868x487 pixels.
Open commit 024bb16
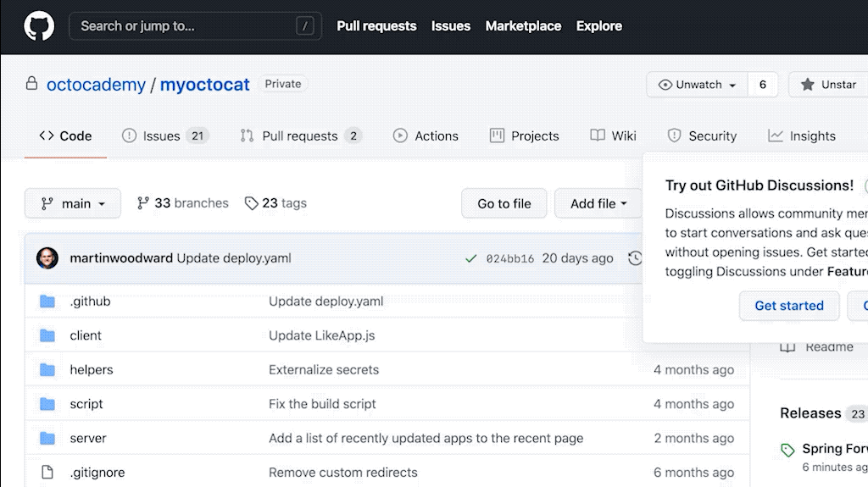[509, 258]
